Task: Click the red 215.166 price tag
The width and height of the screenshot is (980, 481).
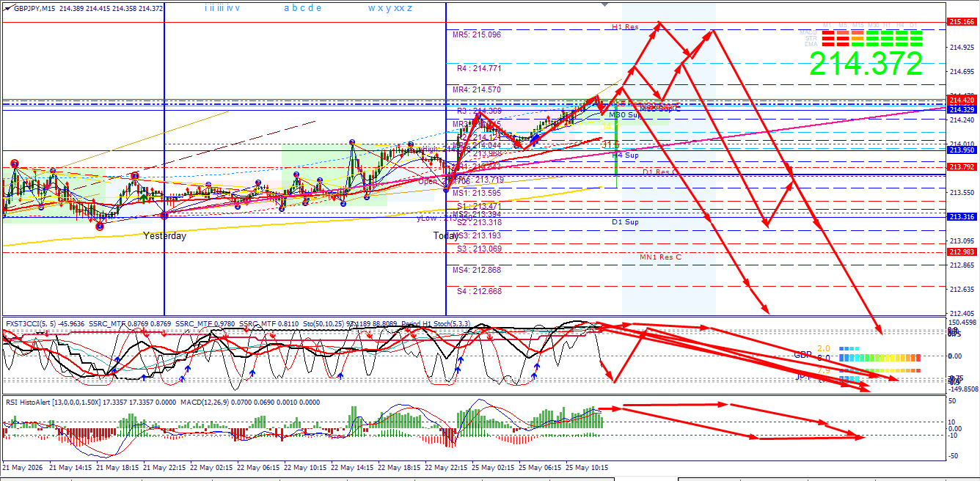Action: [962, 22]
